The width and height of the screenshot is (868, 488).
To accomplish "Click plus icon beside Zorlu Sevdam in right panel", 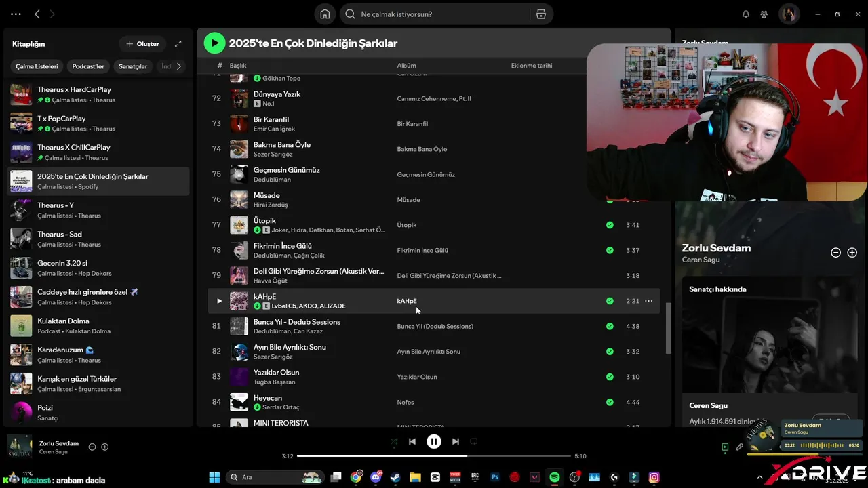I will (x=852, y=252).
